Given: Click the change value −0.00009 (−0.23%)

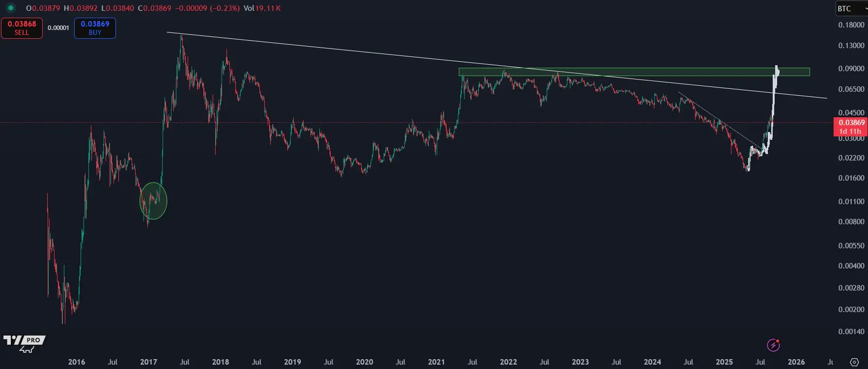Looking at the screenshot, I should coord(207,8).
